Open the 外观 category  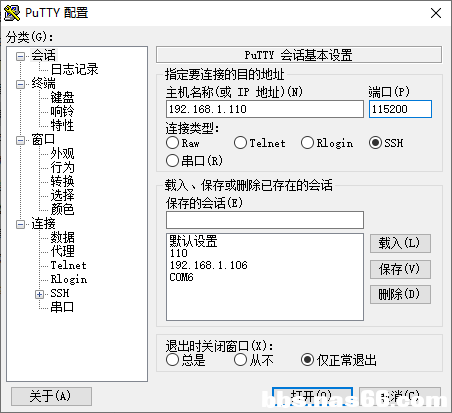[x=62, y=153]
